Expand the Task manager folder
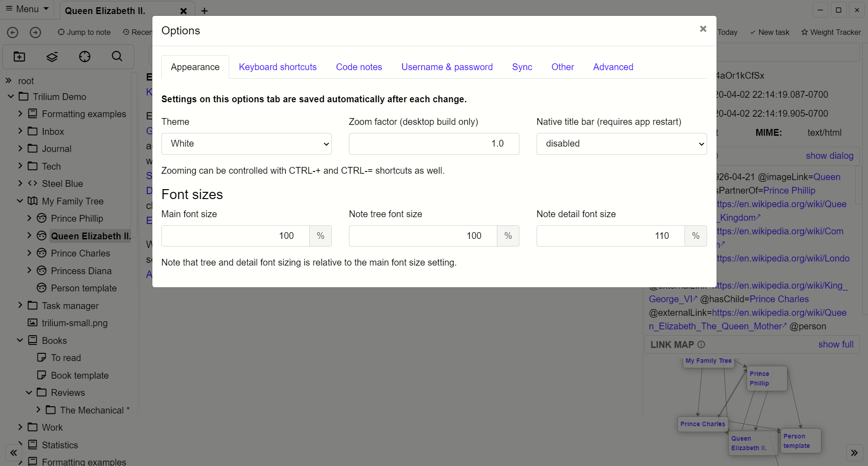 pyautogui.click(x=20, y=305)
